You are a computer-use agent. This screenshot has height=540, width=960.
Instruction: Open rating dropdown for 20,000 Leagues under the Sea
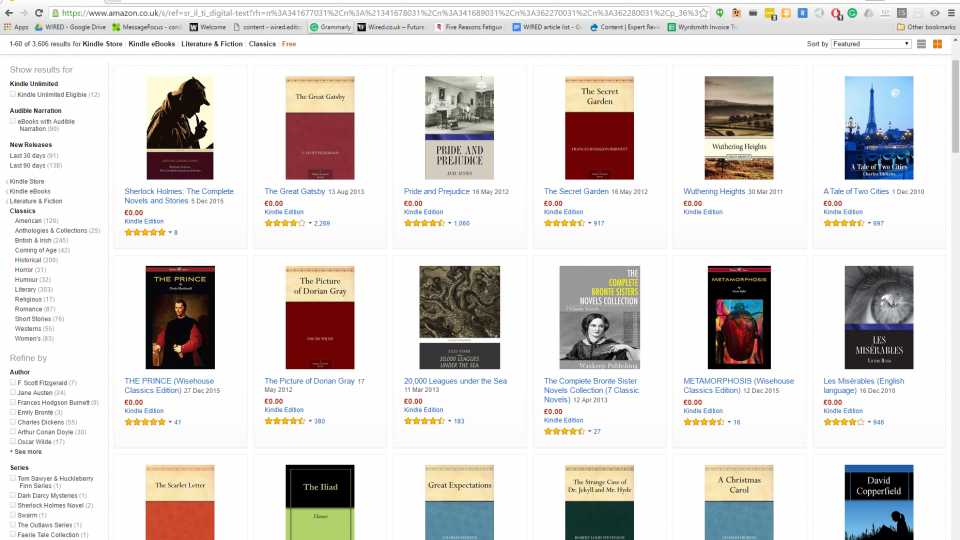point(450,421)
